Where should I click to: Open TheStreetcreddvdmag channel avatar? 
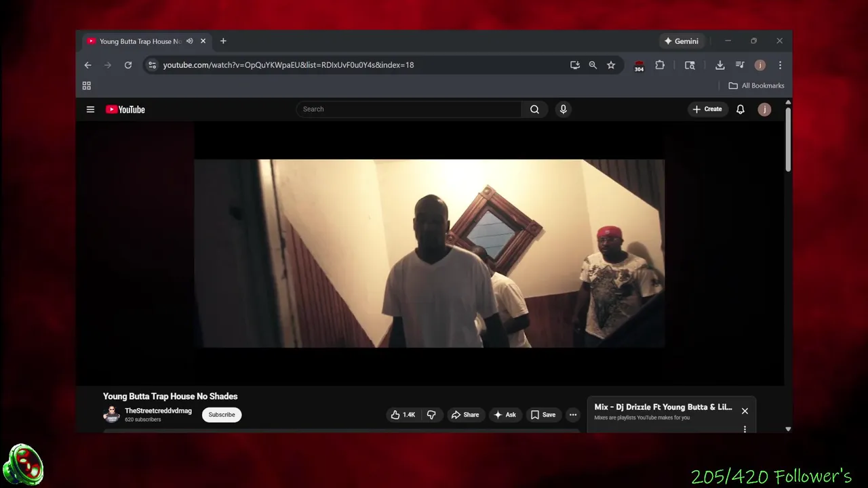[x=111, y=415]
